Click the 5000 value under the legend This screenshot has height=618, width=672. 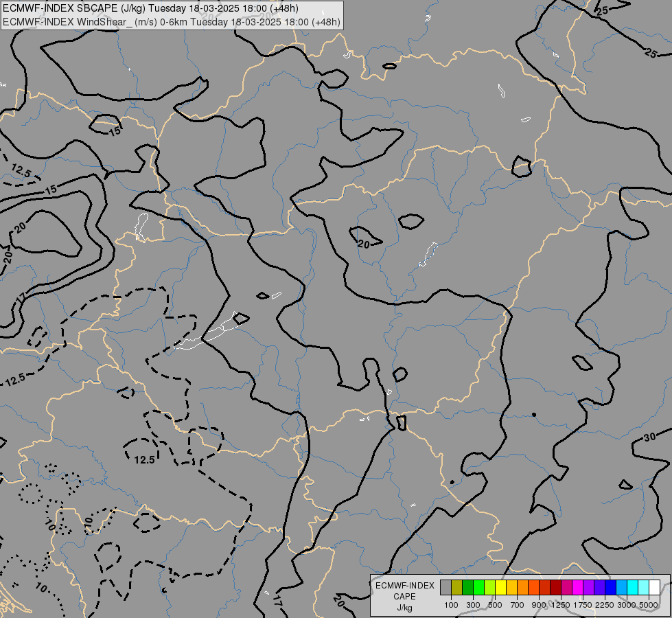click(649, 605)
